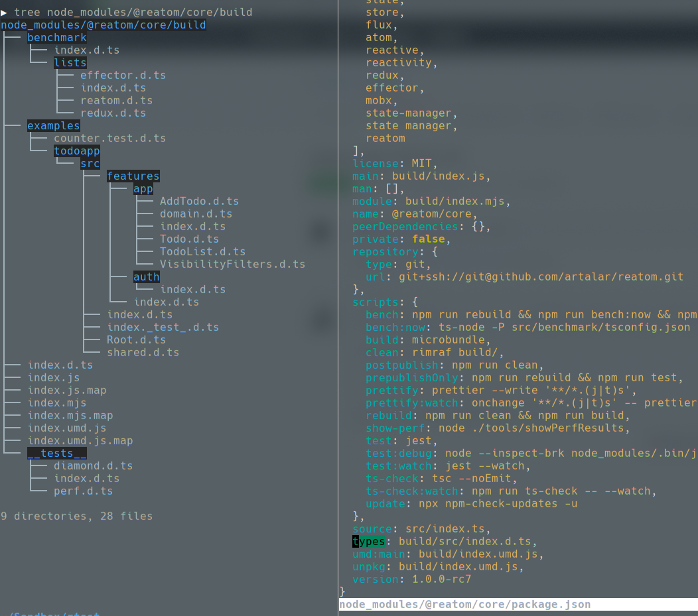Click version value '1.0.0-rc7'
This screenshot has width=698, height=616.
(x=441, y=579)
